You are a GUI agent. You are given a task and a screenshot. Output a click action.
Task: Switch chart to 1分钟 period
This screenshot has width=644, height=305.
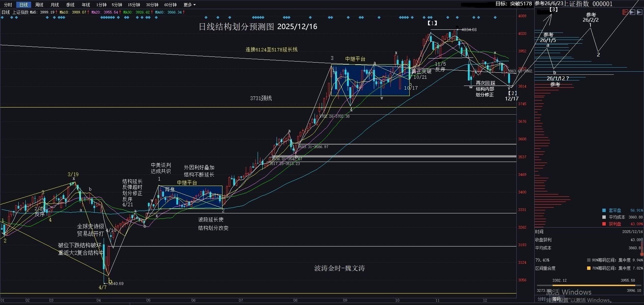(x=102, y=5)
